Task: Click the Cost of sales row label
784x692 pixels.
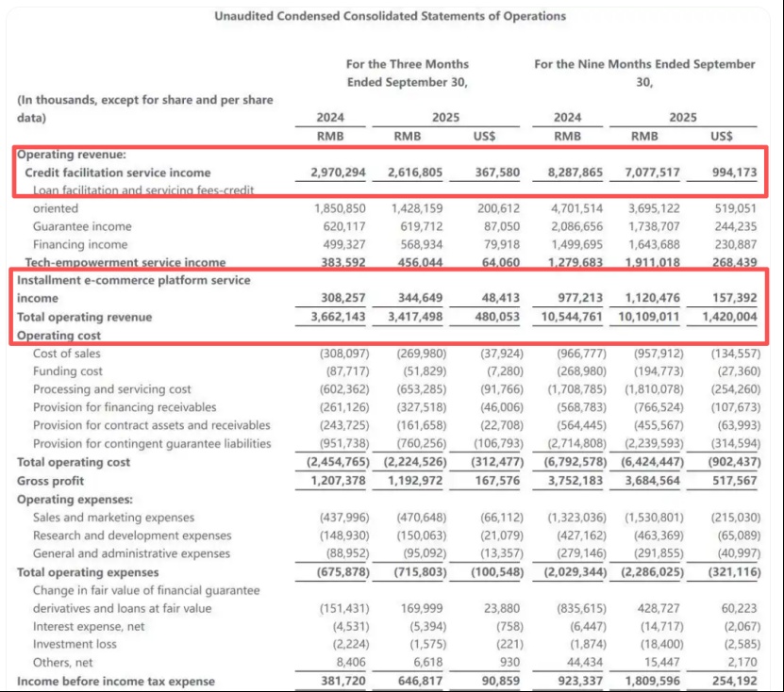Action: pyautogui.click(x=66, y=354)
